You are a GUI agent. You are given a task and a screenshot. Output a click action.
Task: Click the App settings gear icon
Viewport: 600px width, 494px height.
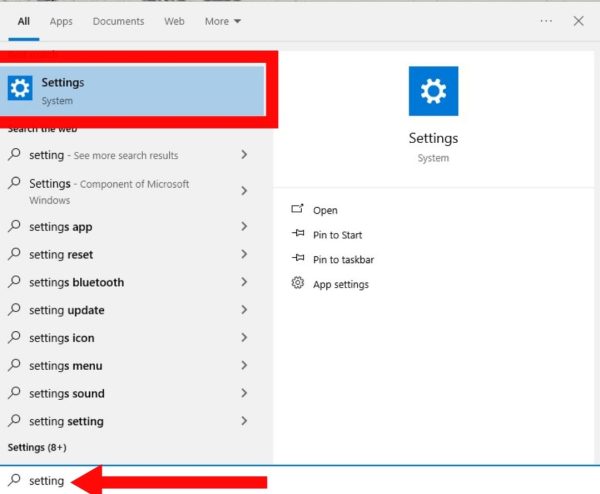[297, 284]
